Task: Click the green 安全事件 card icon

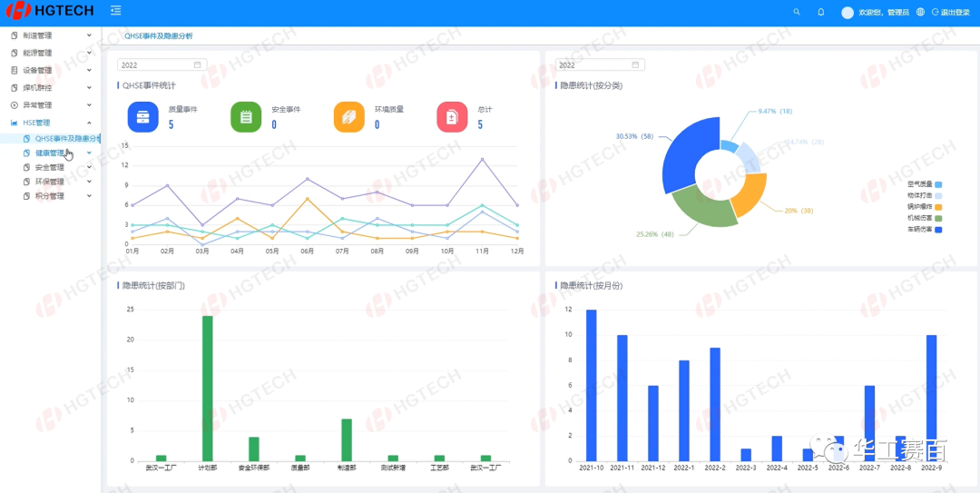Action: pyautogui.click(x=245, y=117)
